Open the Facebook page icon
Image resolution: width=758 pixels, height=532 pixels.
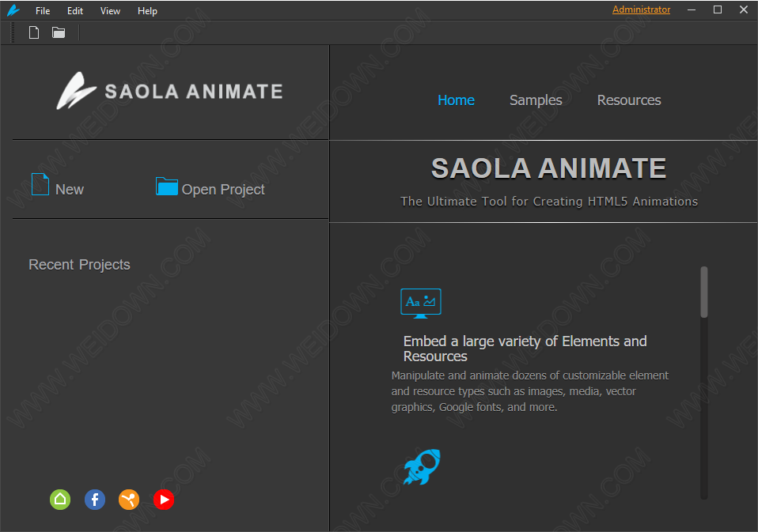coord(95,499)
